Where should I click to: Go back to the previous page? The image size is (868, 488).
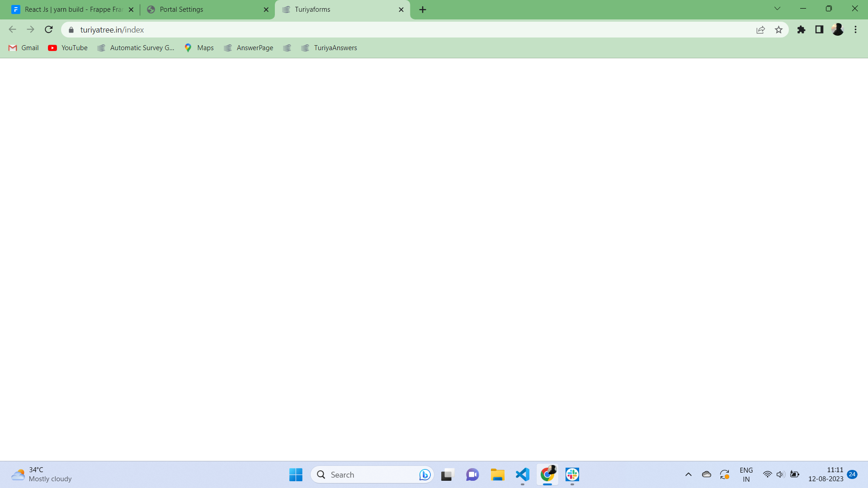coord(12,29)
